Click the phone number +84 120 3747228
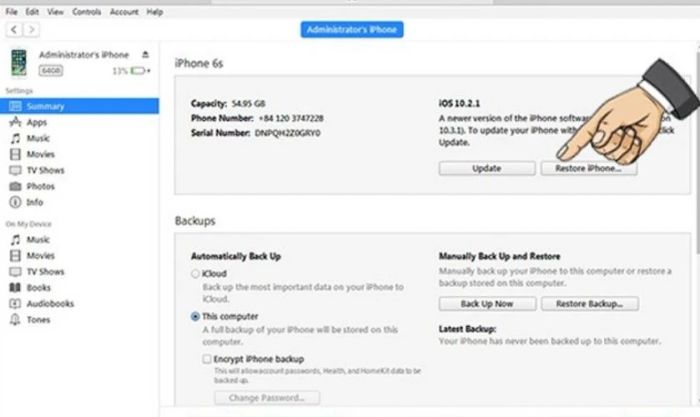 click(x=291, y=118)
